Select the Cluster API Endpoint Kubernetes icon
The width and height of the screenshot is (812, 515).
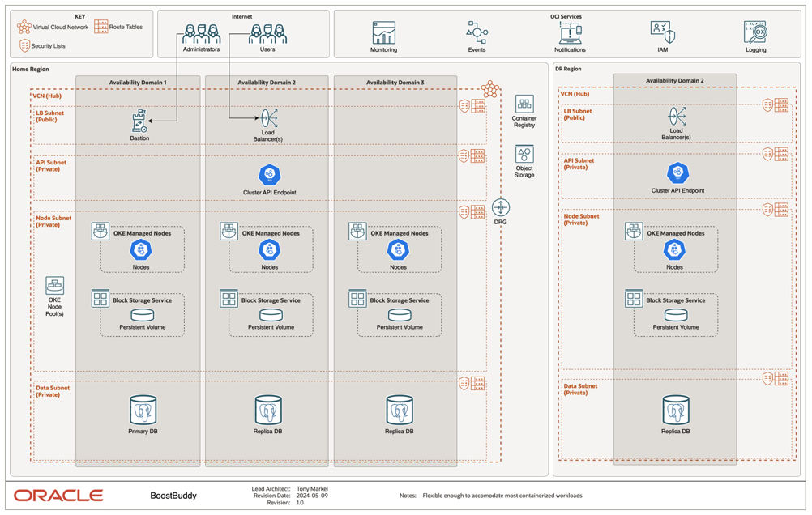coord(268,172)
